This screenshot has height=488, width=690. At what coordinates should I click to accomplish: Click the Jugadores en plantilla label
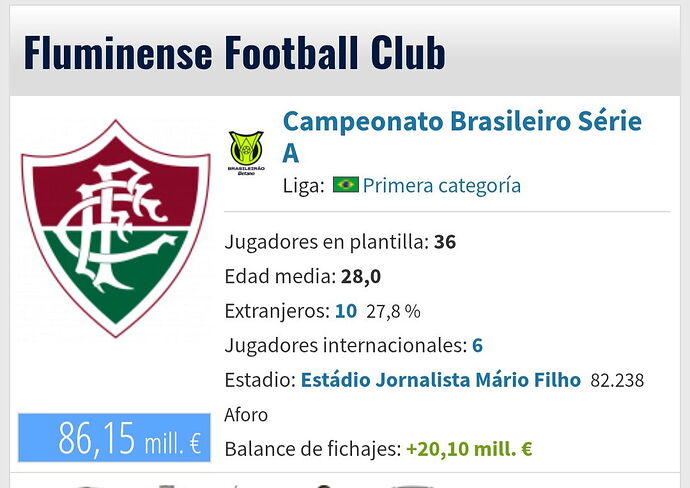(x=327, y=242)
